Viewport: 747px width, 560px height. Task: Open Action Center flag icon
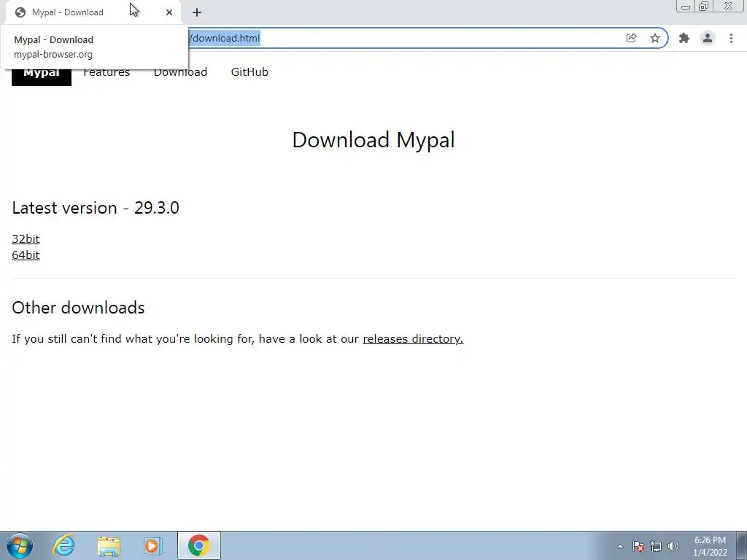click(638, 546)
